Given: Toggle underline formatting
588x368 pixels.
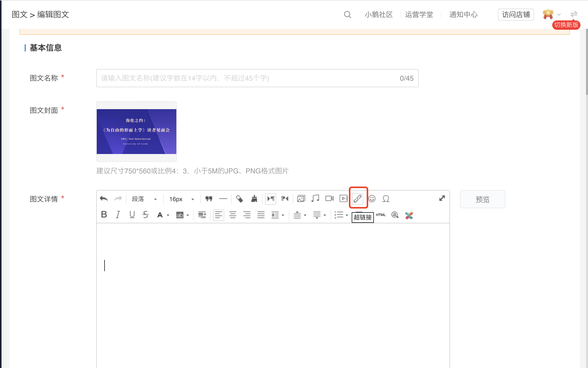Looking at the screenshot, I should pyautogui.click(x=132, y=214).
